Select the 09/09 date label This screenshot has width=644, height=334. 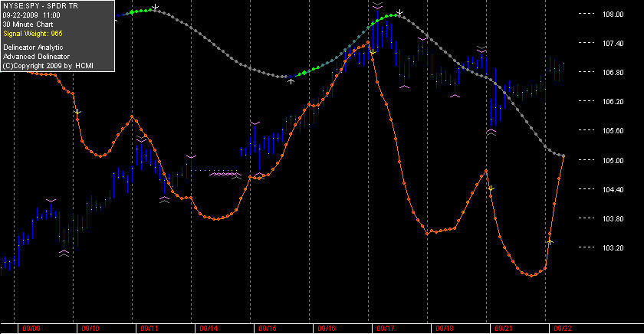coord(31,329)
